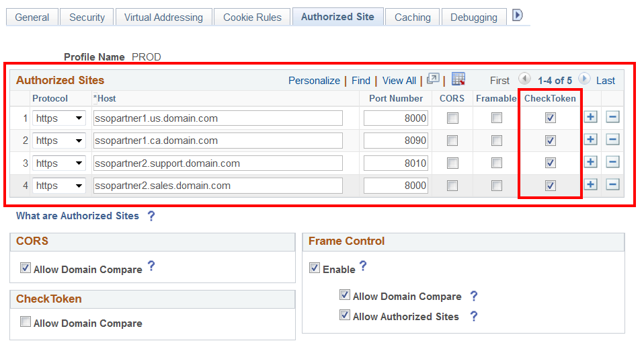Uncheck Allow Authorized Sites checkbox
This screenshot has width=644, height=343.
pyautogui.click(x=345, y=315)
